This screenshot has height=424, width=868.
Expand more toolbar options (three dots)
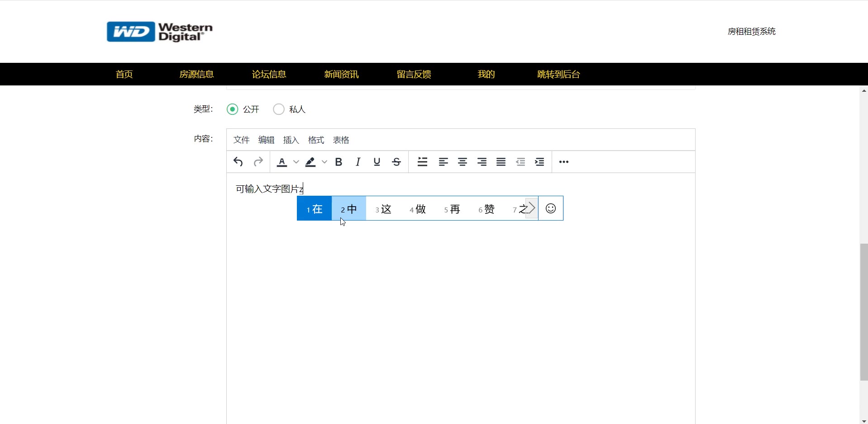(564, 162)
